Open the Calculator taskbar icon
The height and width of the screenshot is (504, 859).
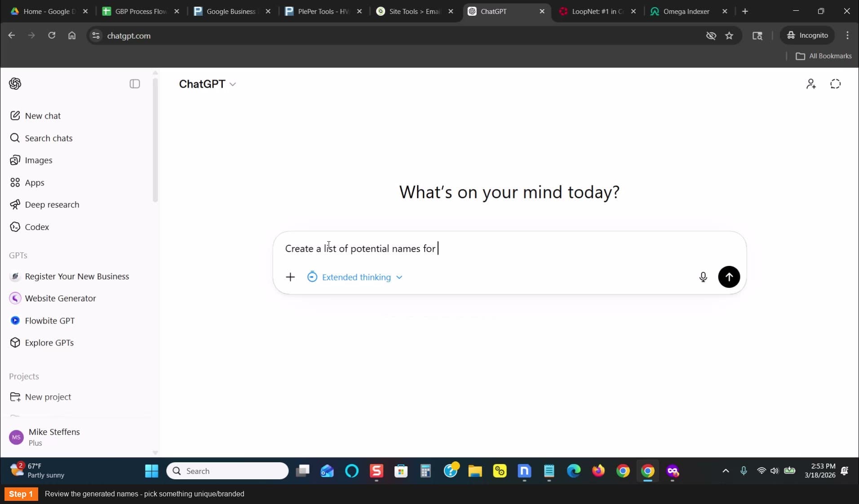click(425, 471)
